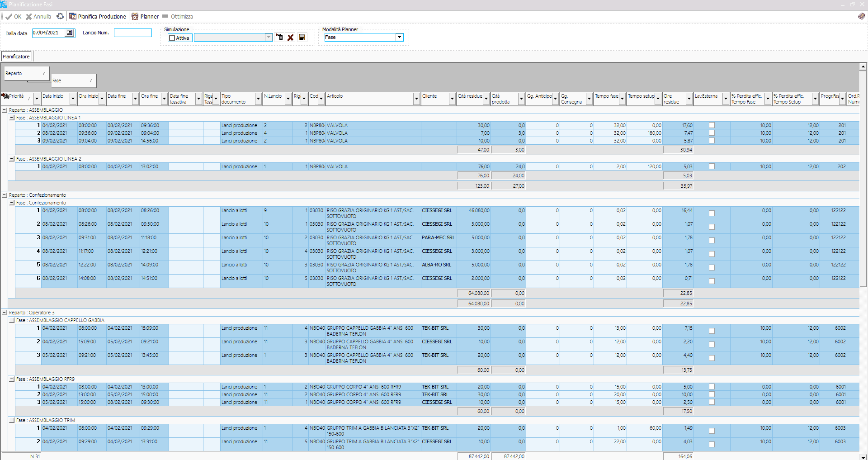Click the floppy disk save simulation icon
This screenshot has width=868, height=460.
[x=302, y=37]
